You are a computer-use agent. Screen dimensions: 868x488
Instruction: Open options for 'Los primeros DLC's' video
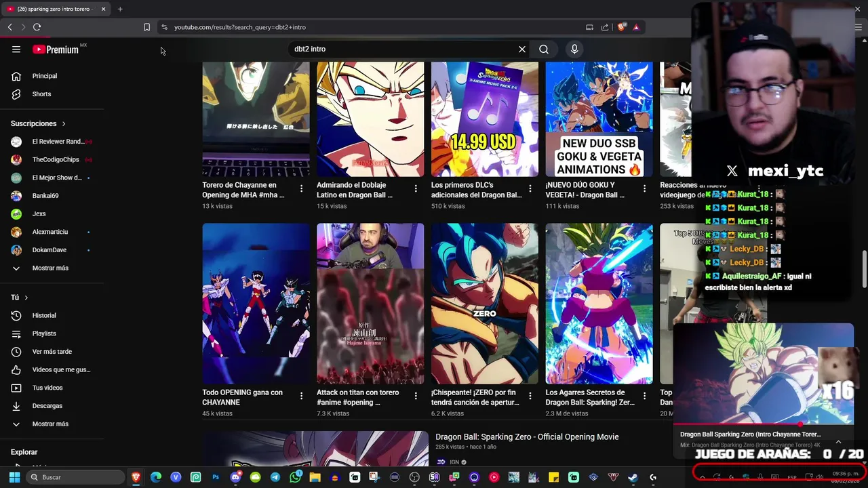530,188
